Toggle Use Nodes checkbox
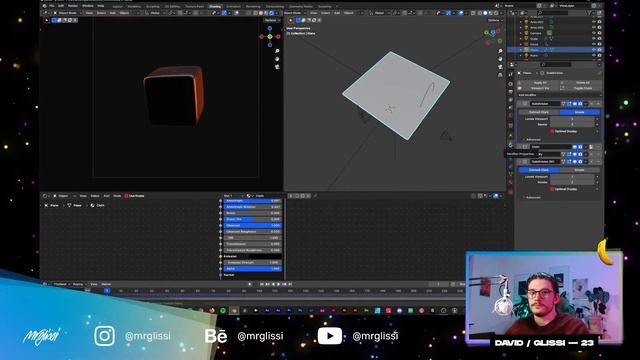 click(x=127, y=196)
